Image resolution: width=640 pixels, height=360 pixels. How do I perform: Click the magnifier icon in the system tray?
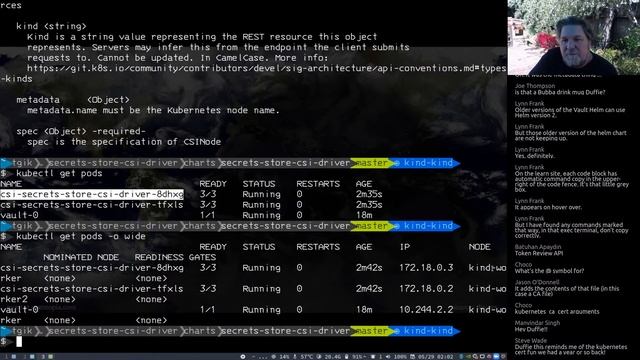pos(476,356)
